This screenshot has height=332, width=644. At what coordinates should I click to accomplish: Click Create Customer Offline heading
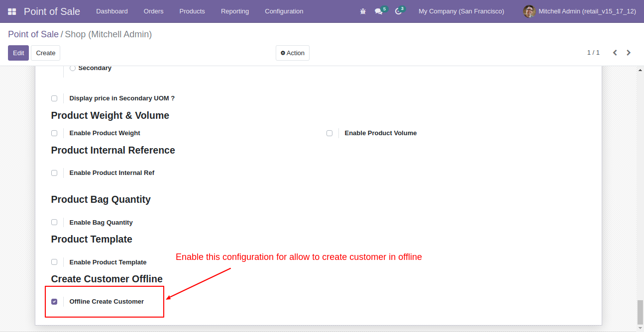107,279
